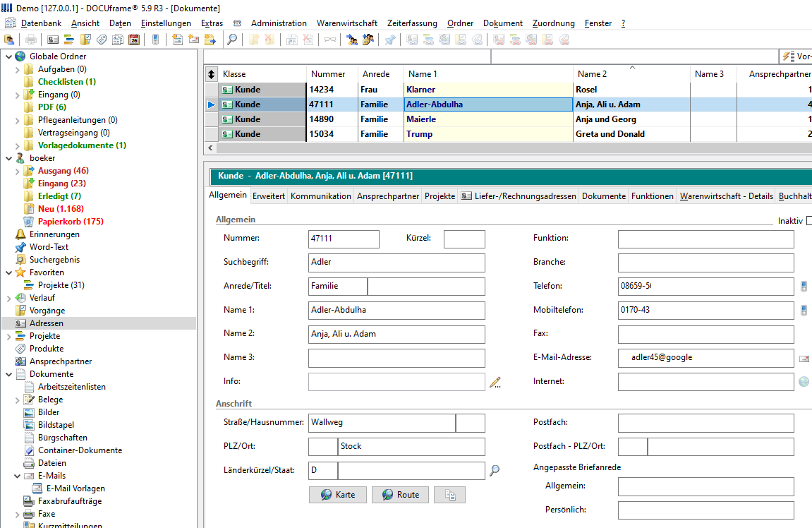Image resolution: width=812 pixels, height=528 pixels.
Task: Switch to the Erweitert tab
Action: pyautogui.click(x=269, y=196)
